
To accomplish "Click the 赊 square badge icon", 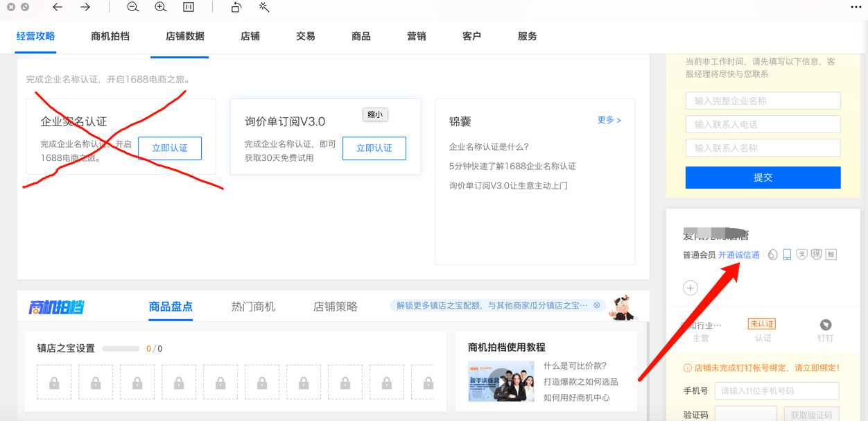I will click(x=831, y=255).
